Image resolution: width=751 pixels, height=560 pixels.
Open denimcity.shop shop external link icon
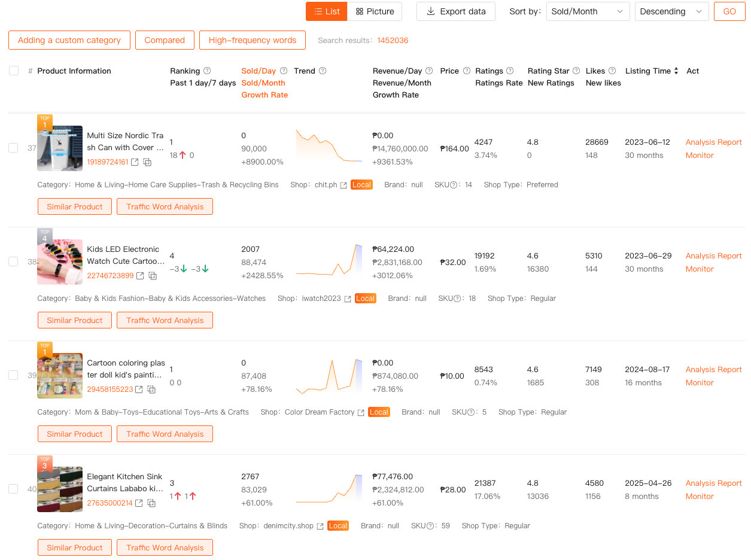(320, 526)
